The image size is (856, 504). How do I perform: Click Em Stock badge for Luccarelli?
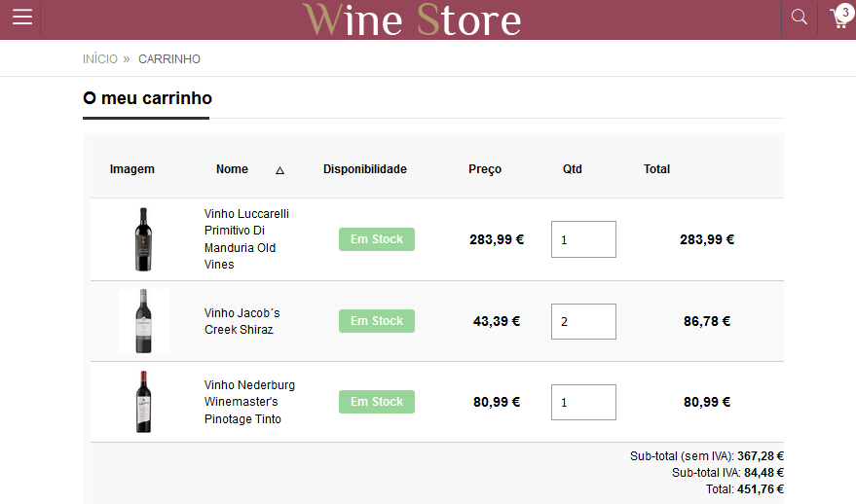pyautogui.click(x=377, y=239)
